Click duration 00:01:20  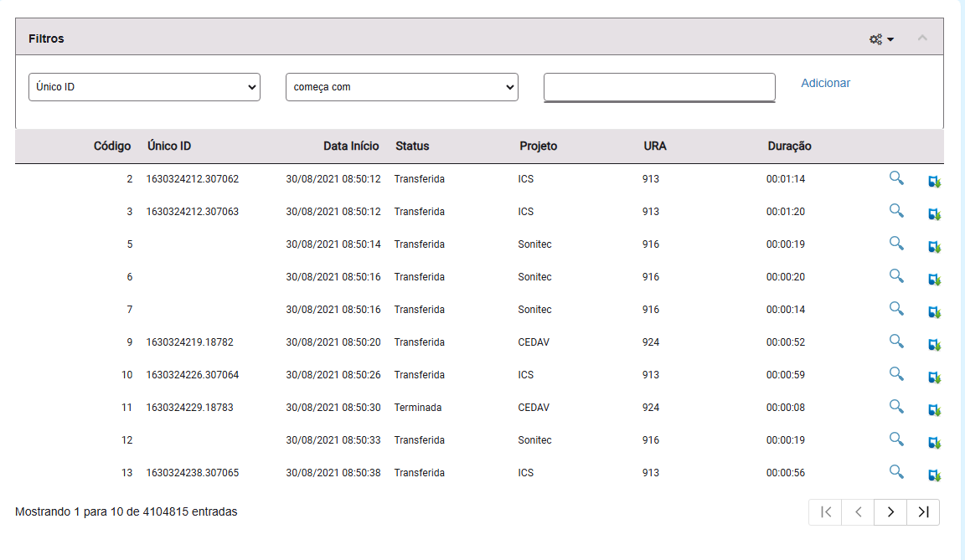(786, 212)
